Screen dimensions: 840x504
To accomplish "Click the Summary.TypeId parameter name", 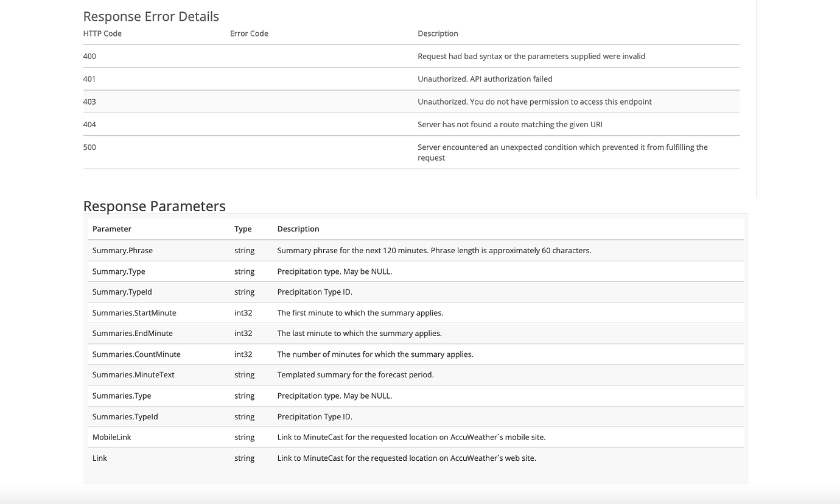I will pyautogui.click(x=122, y=292).
